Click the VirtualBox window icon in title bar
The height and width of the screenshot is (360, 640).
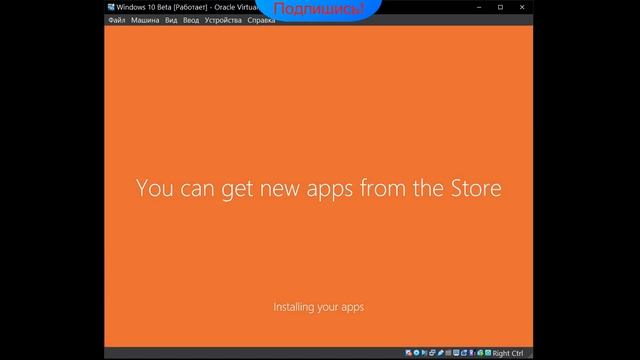(111, 7)
